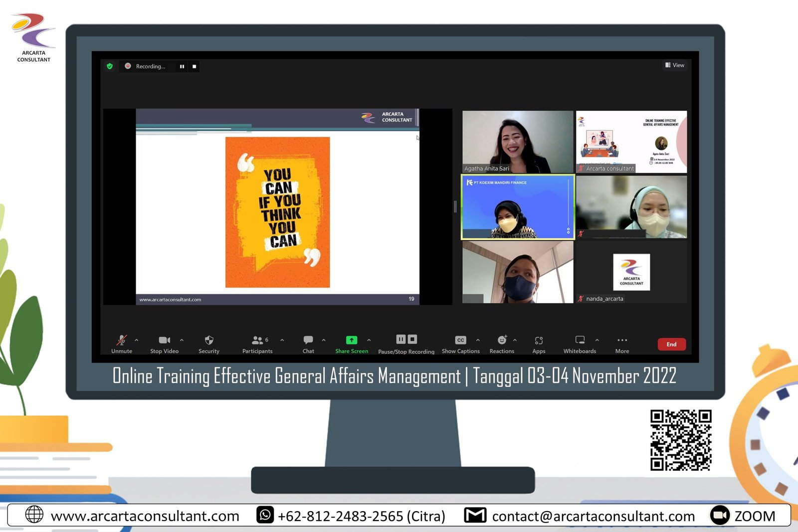Image resolution: width=798 pixels, height=532 pixels.
Task: Open the Reactions smiley icon
Action: (x=502, y=341)
